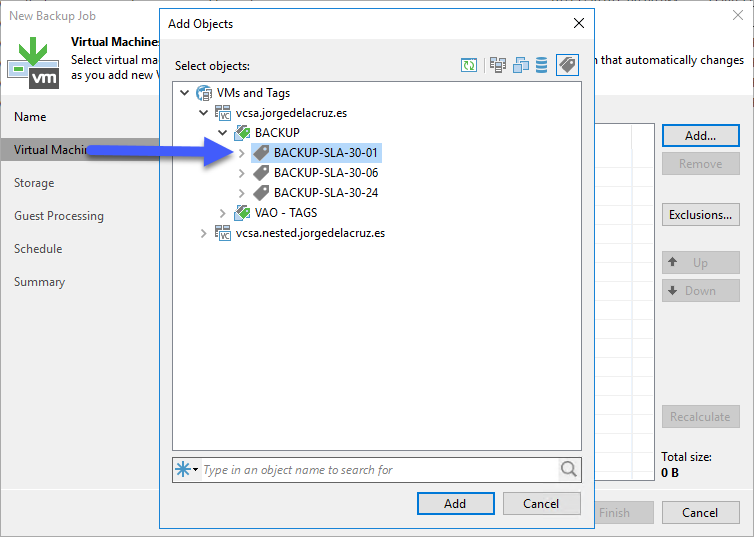Open Exclusions... in New Backup Job window

pos(701,214)
